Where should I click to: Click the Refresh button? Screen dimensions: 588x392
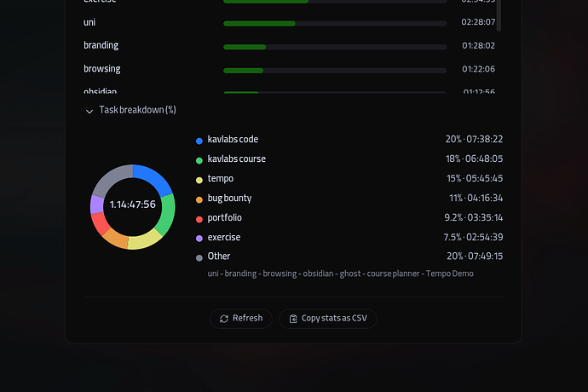pos(241,319)
